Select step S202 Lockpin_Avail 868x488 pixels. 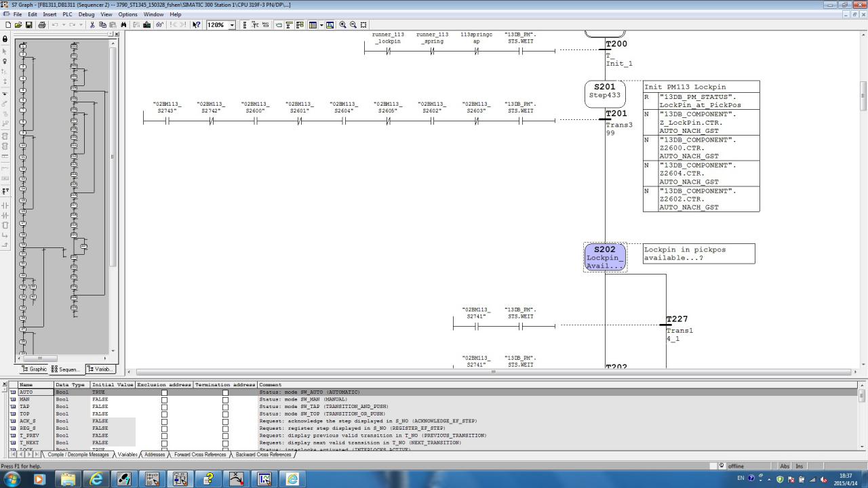point(605,258)
